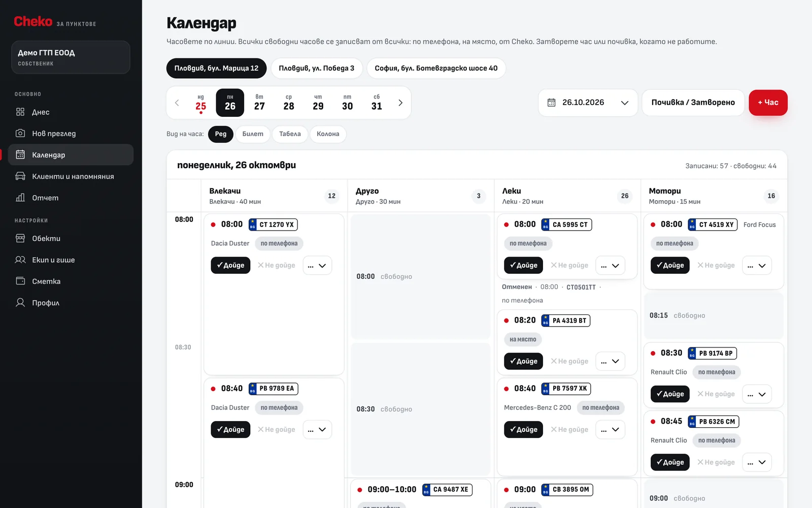812x508 pixels.
Task: Switch to София, бул. Ботевградско шосе 40
Action: 436,68
